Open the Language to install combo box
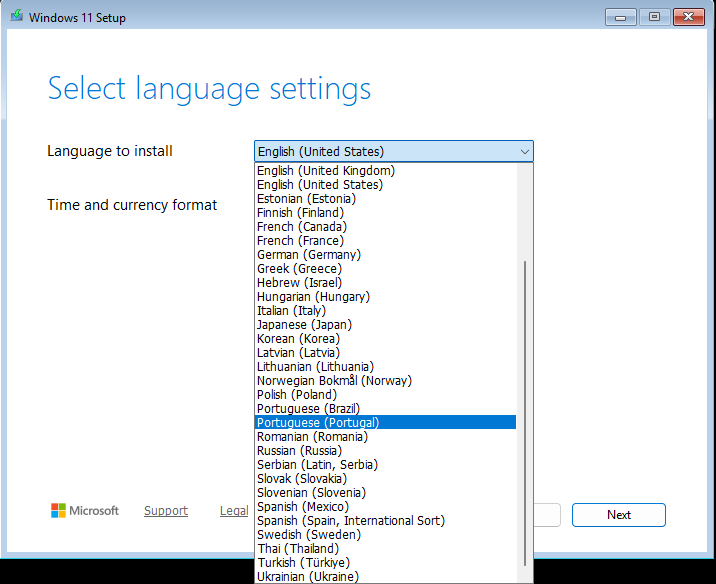Image resolution: width=716 pixels, height=584 pixels. pos(394,151)
